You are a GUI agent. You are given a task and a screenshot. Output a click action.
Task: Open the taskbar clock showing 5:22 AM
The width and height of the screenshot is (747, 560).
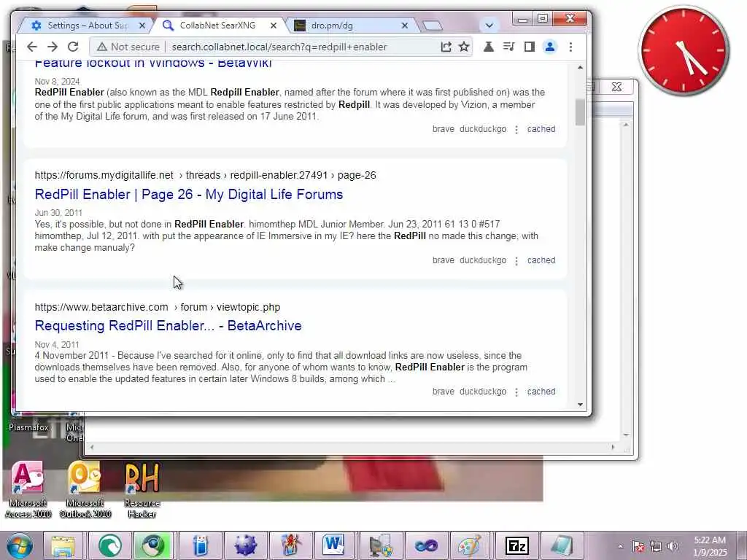coord(711,546)
